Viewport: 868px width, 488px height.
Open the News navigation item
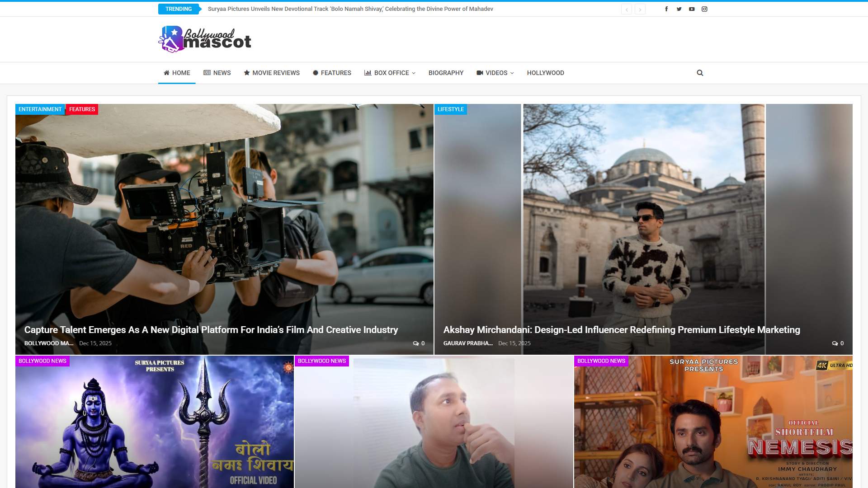pos(217,73)
